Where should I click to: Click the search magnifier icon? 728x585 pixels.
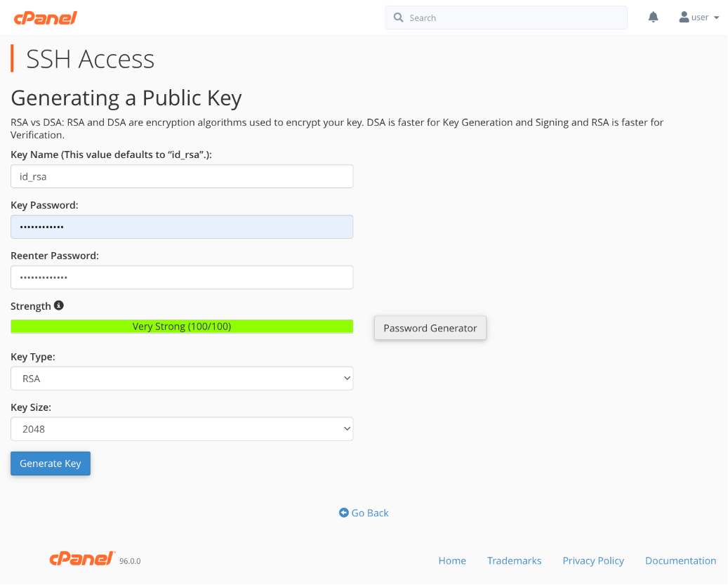399,17
